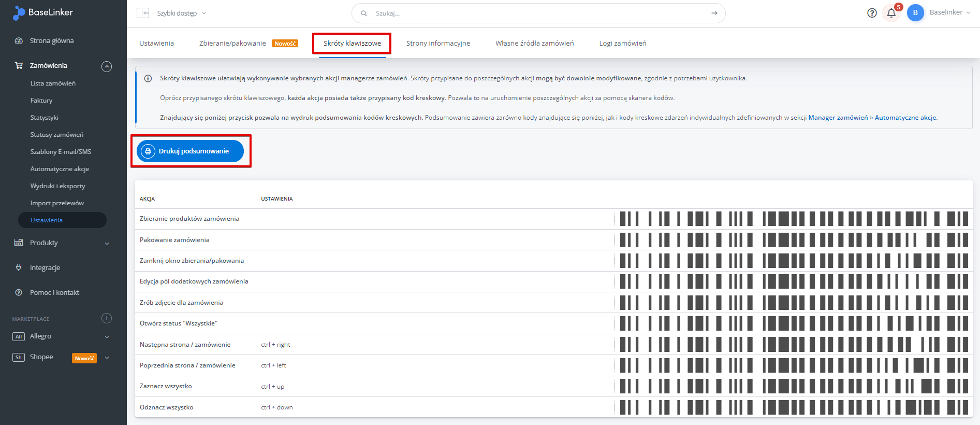980x425 pixels.
Task: Click barcode for Odznacz wszystko row
Action: pyautogui.click(x=794, y=407)
